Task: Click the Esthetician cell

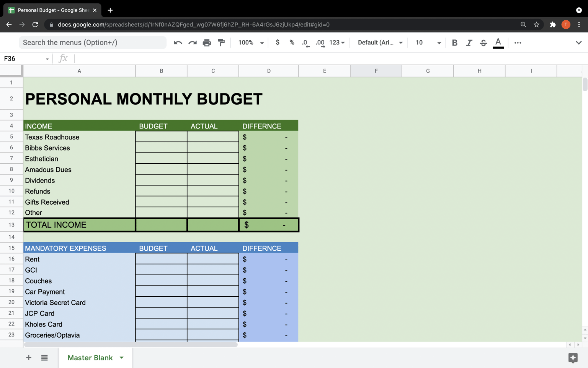Action: pos(79,159)
